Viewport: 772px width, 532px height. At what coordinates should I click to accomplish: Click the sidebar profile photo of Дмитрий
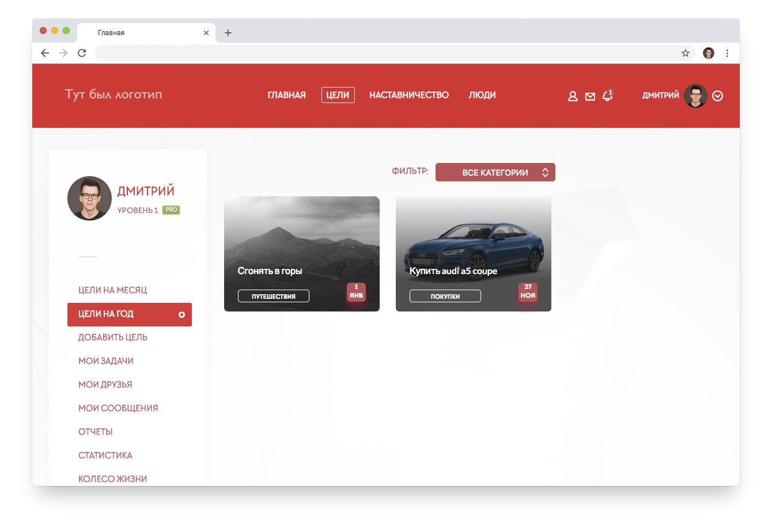pos(89,198)
